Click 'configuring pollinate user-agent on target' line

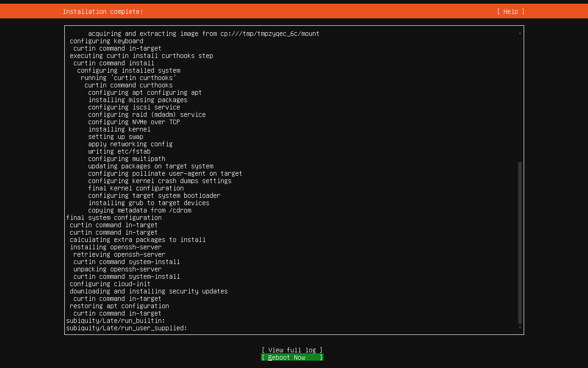pos(165,173)
